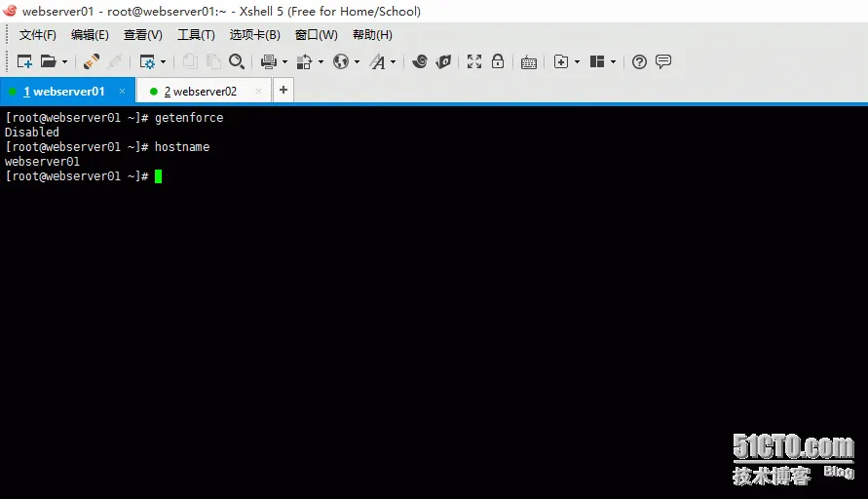Expand the layout arrangement dropdown arrow
Screen dimensions: 868x499
tap(614, 62)
